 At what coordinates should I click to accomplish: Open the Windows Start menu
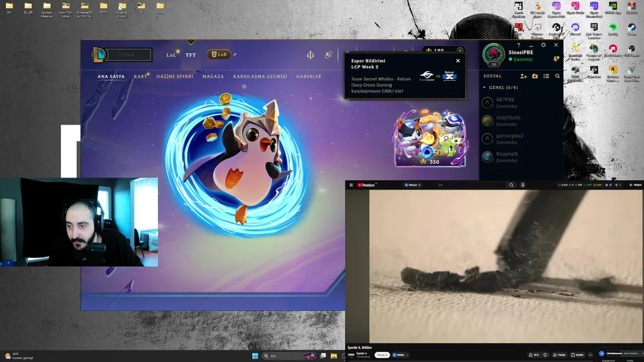[255, 356]
